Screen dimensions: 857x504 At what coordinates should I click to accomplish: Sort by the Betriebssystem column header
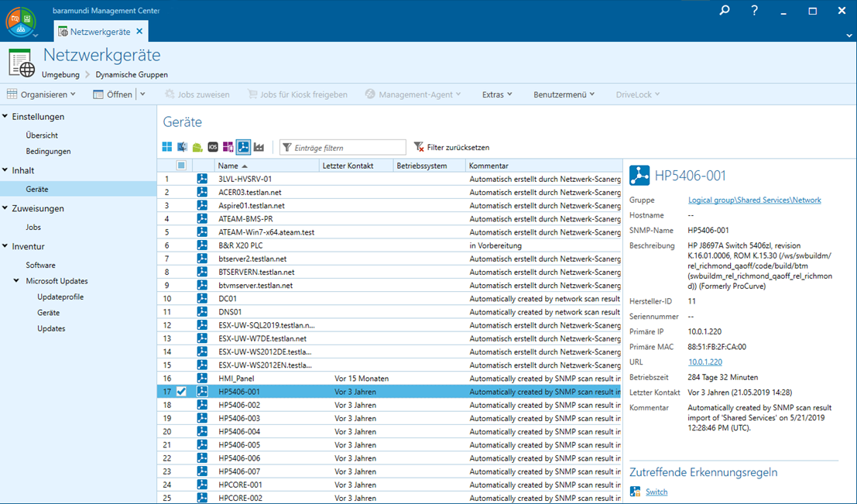429,165
